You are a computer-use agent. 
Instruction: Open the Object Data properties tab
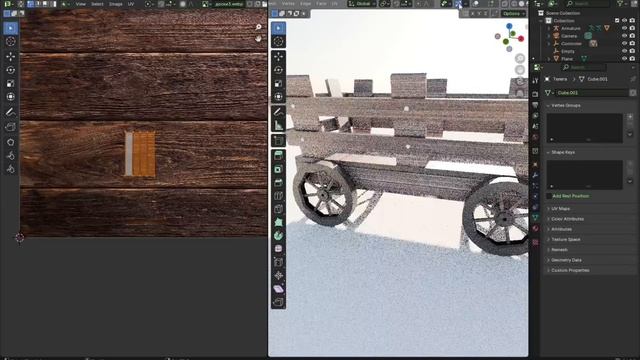(536, 217)
